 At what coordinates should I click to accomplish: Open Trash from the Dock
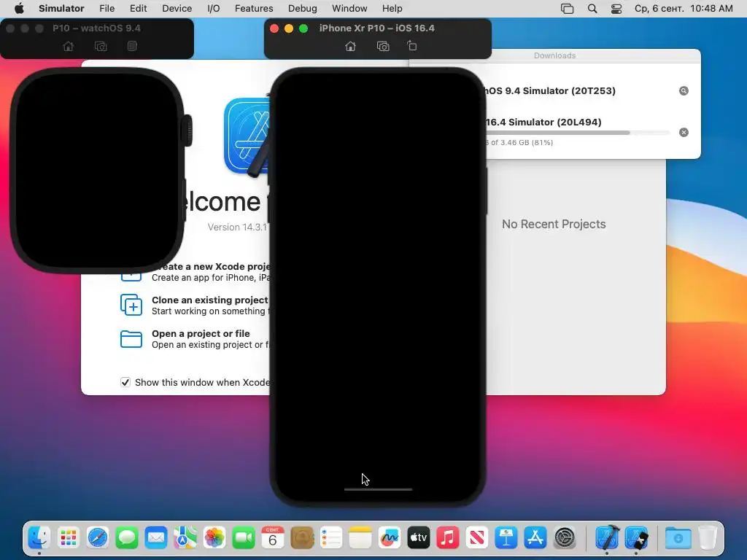708,538
